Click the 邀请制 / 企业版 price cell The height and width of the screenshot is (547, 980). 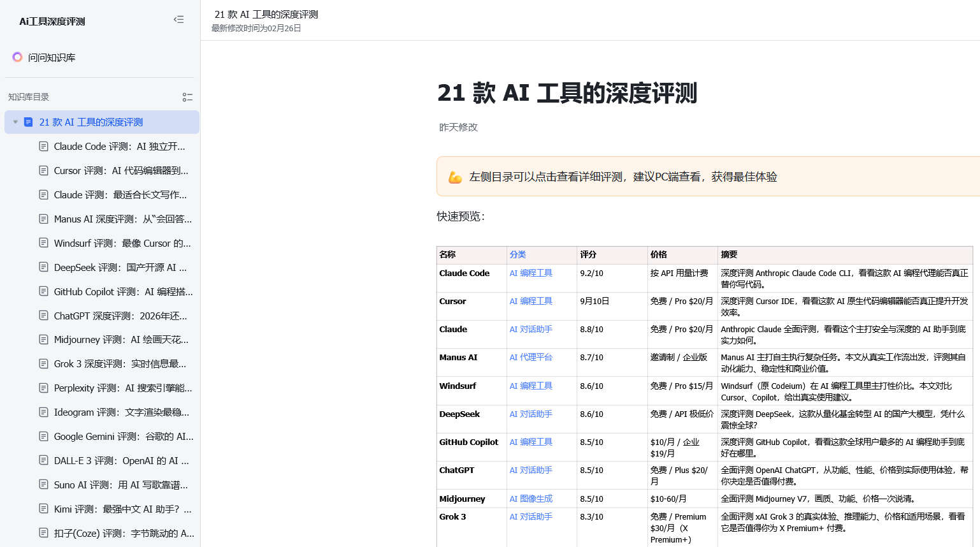682,363
